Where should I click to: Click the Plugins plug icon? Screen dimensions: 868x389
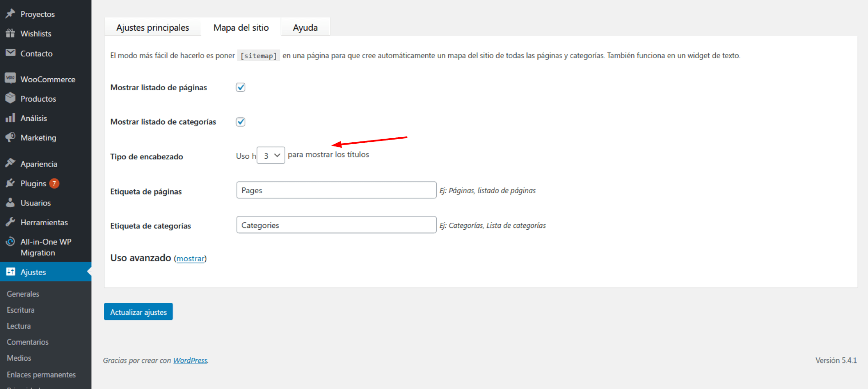(x=10, y=183)
